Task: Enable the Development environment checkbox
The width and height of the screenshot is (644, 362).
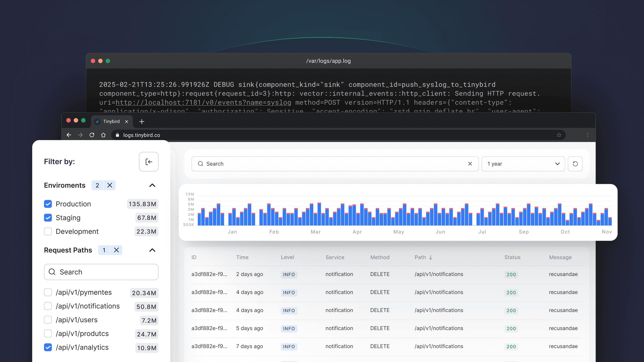Action: coord(48,231)
